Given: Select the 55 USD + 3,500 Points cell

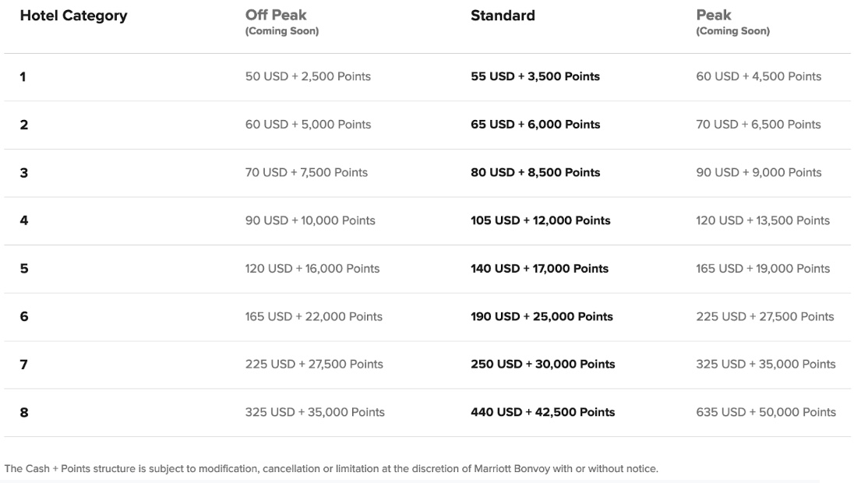Looking at the screenshot, I should pyautogui.click(x=535, y=76).
